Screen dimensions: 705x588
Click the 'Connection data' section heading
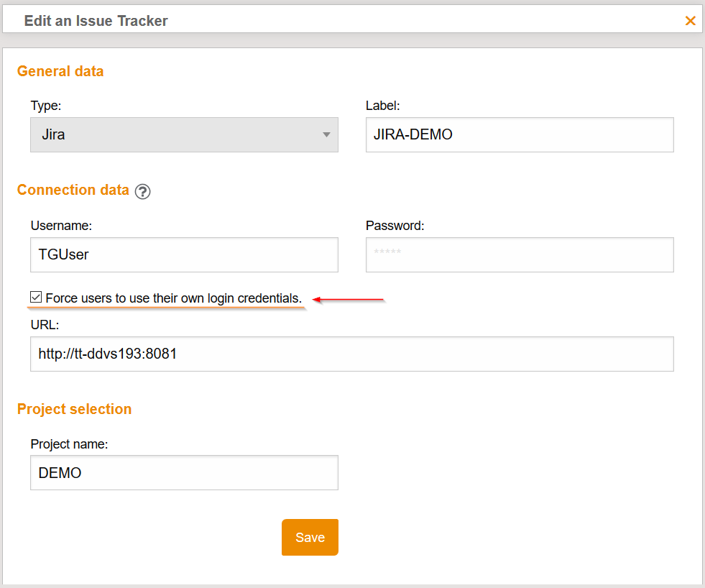pos(73,190)
